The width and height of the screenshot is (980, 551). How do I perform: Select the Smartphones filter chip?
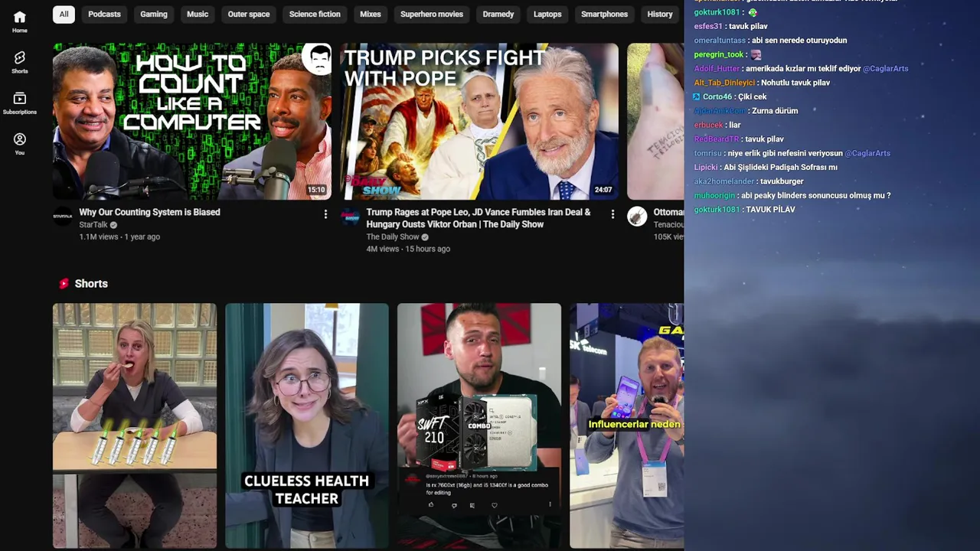(x=604, y=14)
